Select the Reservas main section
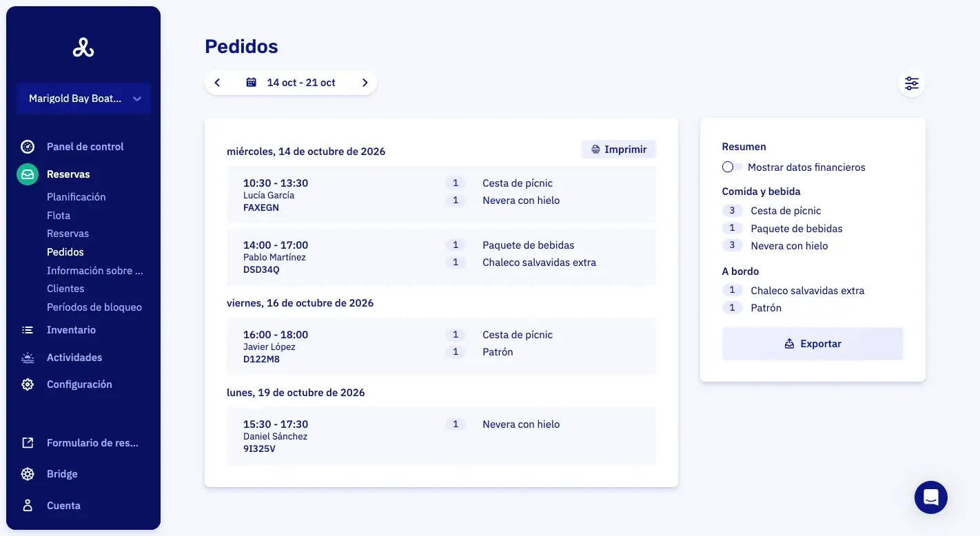This screenshot has width=980, height=536. 68,174
